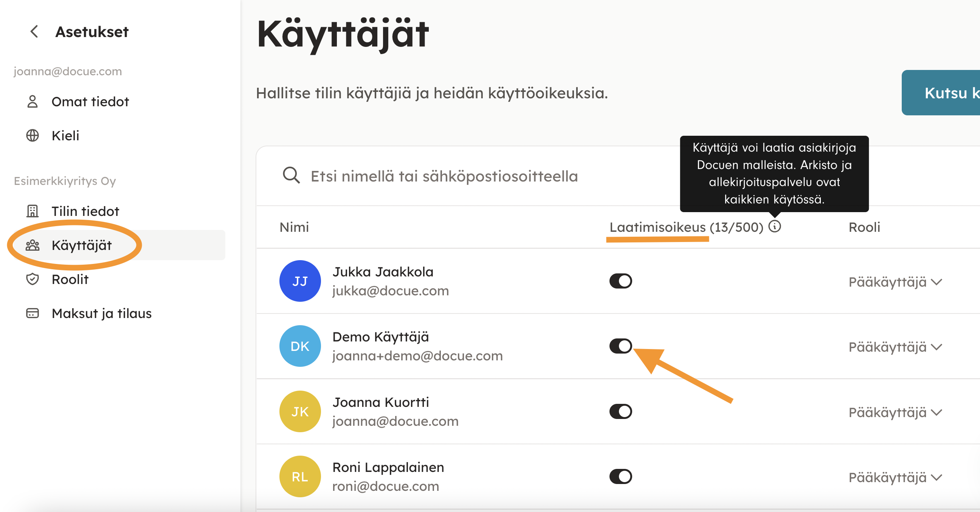Image resolution: width=980 pixels, height=512 pixels.
Task: Toggle Laatimisoikeus for Jukka Jaakkola
Action: (620, 281)
